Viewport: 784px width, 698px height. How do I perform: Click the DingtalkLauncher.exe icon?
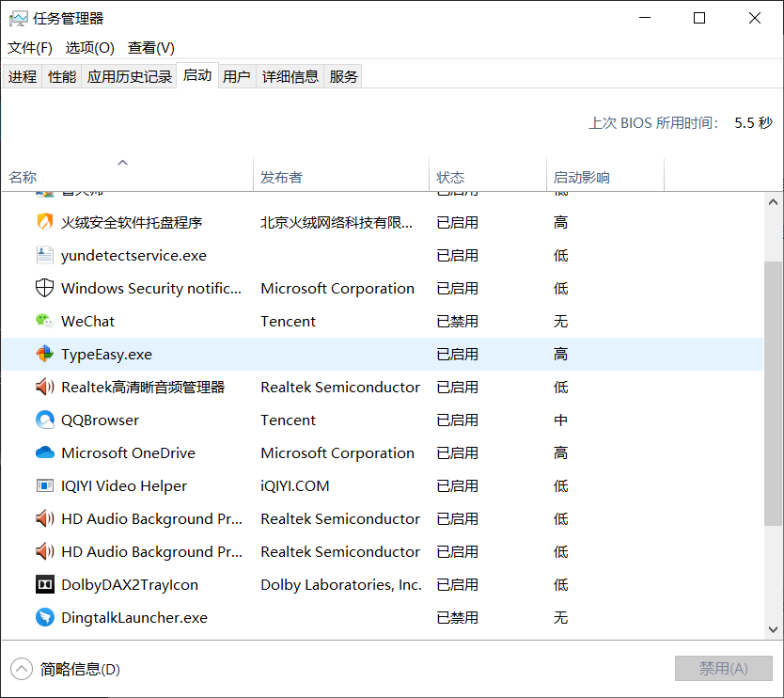click(x=45, y=617)
